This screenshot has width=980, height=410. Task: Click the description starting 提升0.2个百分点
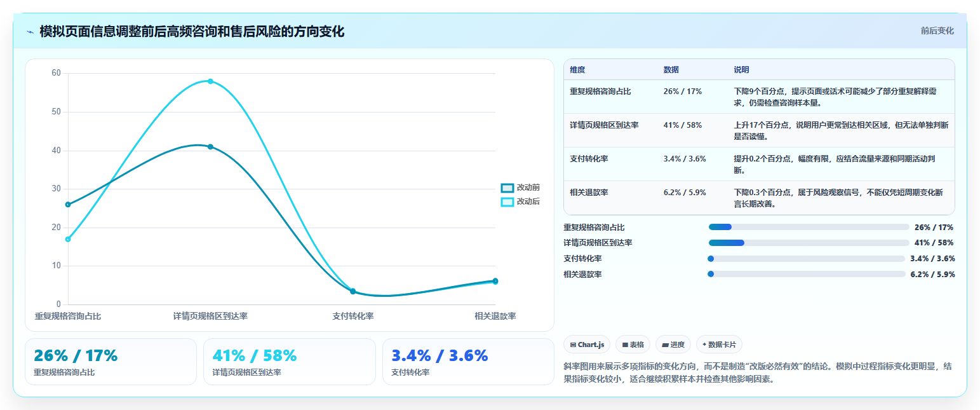point(835,164)
